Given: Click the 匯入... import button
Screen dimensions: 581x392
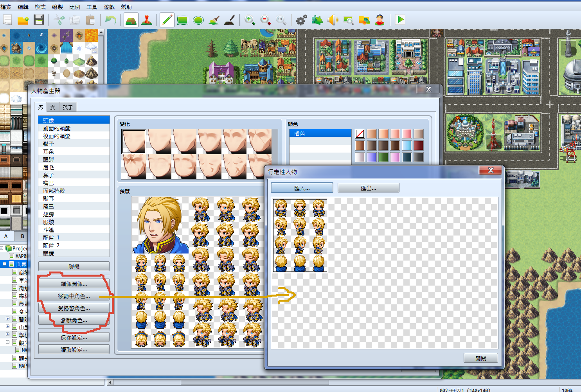Looking at the screenshot, I should (x=302, y=188).
